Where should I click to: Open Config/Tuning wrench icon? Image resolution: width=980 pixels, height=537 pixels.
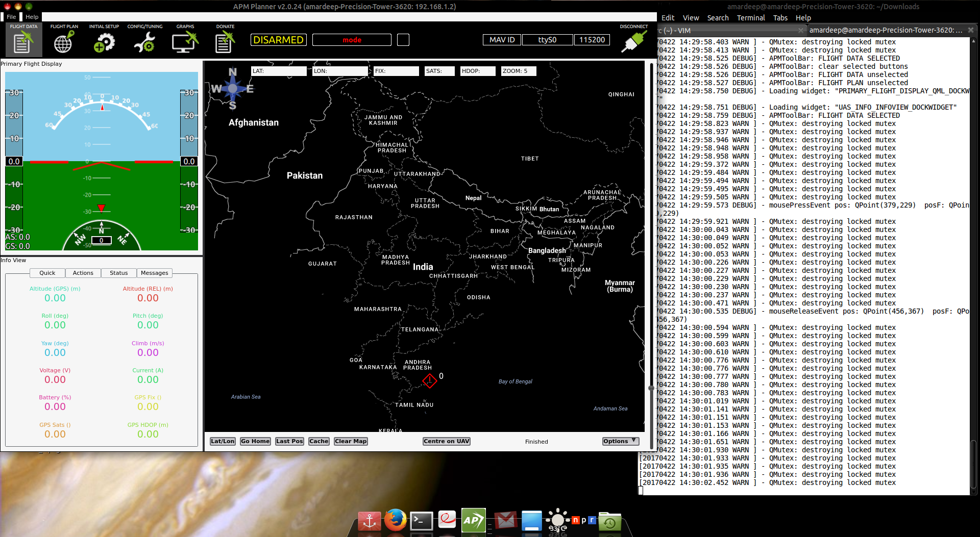pos(144,42)
